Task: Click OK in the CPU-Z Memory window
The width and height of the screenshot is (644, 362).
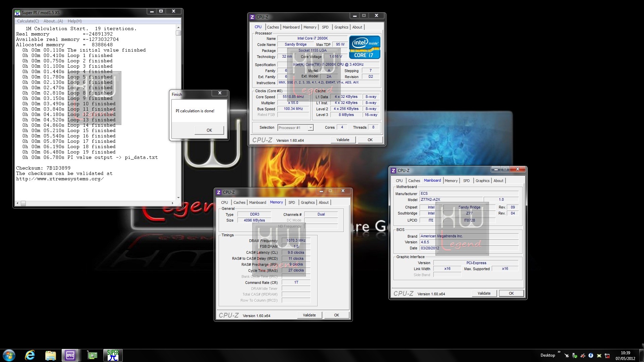Action: [336, 315]
